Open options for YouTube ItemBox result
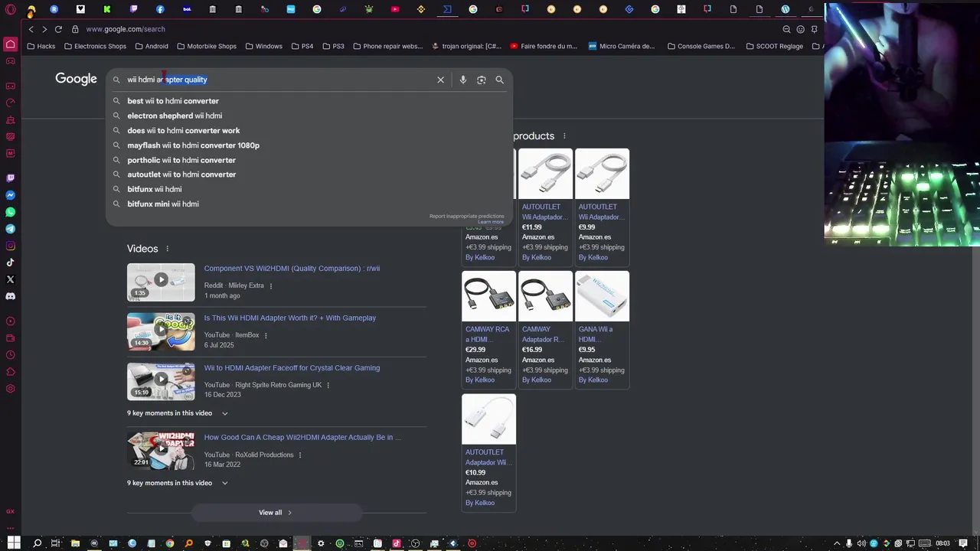 coord(266,335)
